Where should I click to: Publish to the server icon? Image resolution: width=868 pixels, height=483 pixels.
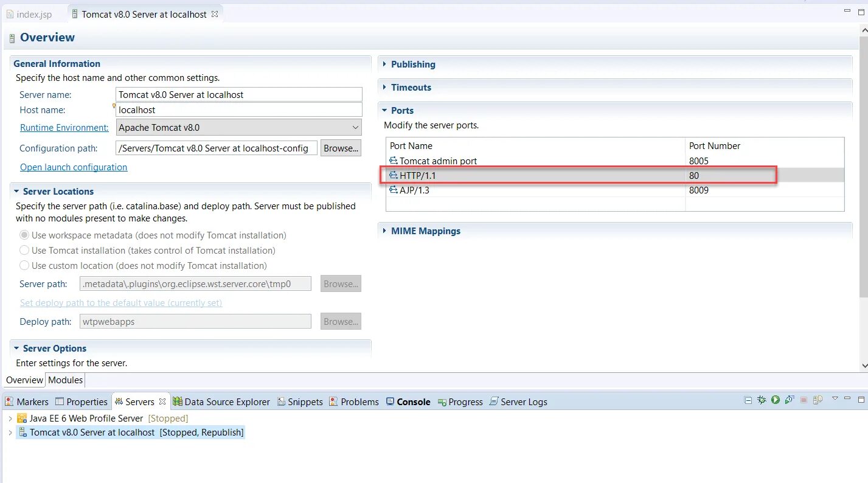(818, 400)
